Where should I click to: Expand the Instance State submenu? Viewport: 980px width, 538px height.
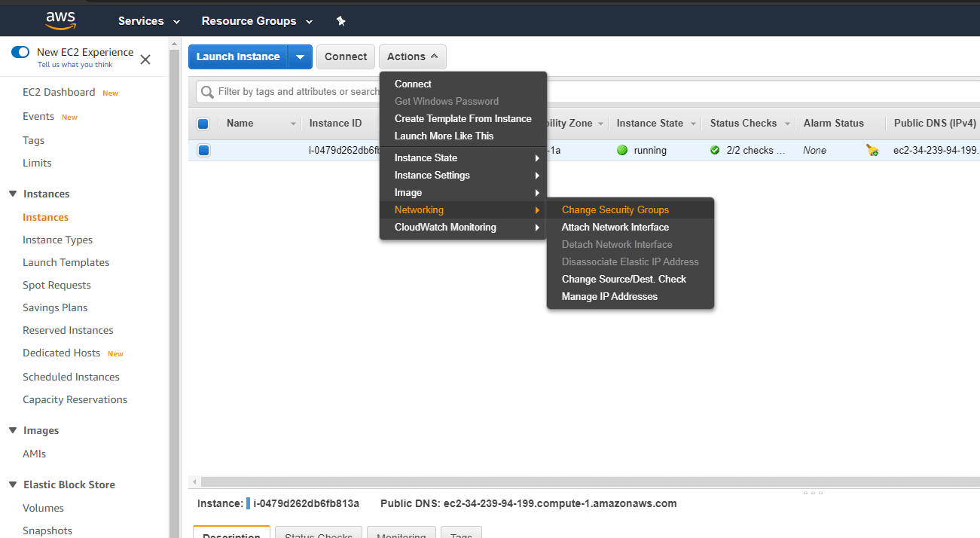click(425, 157)
